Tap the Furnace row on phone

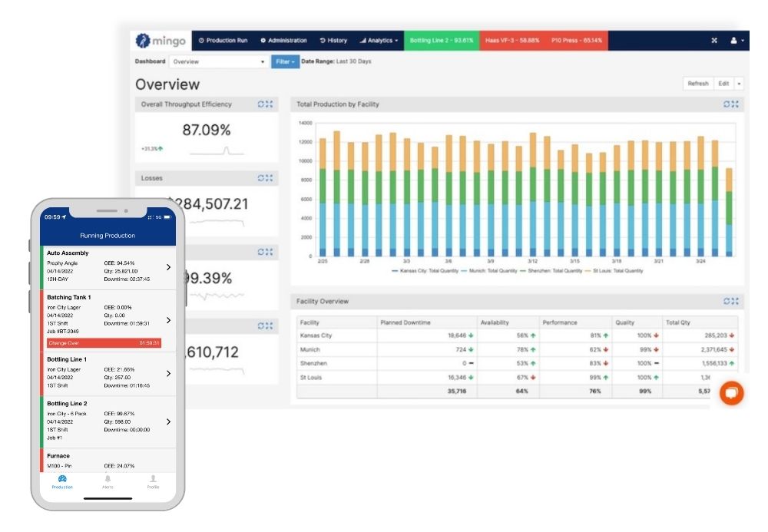pos(108,460)
